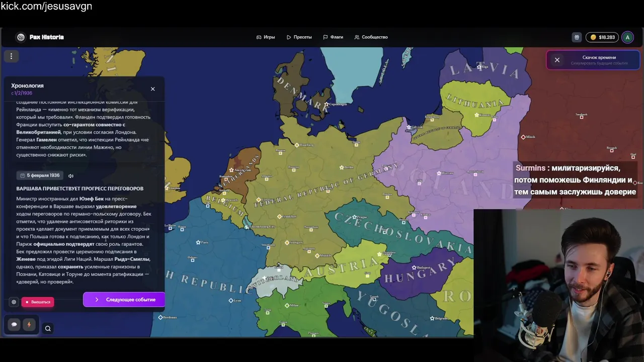Select the Frankfurt city marker
Screen dimensions: 644x362
279,216
